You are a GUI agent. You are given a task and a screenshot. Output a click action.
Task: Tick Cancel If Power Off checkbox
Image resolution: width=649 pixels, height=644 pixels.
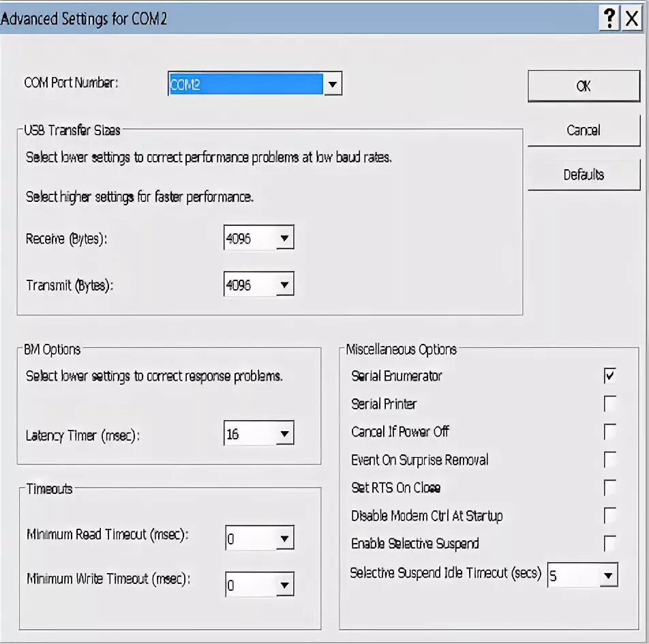tap(609, 432)
